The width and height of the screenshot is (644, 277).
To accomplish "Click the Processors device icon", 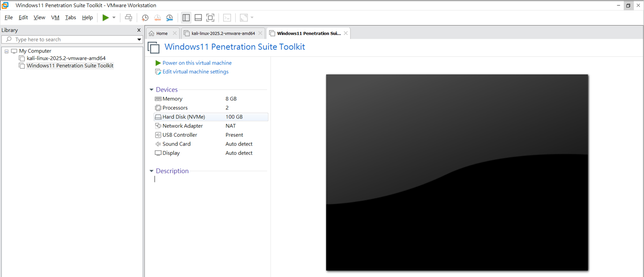I will [158, 108].
